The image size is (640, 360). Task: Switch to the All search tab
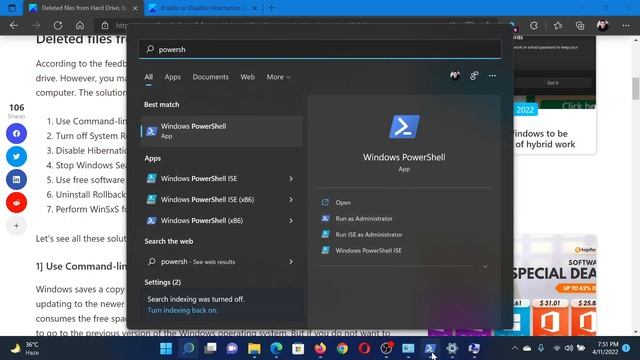[x=149, y=77]
